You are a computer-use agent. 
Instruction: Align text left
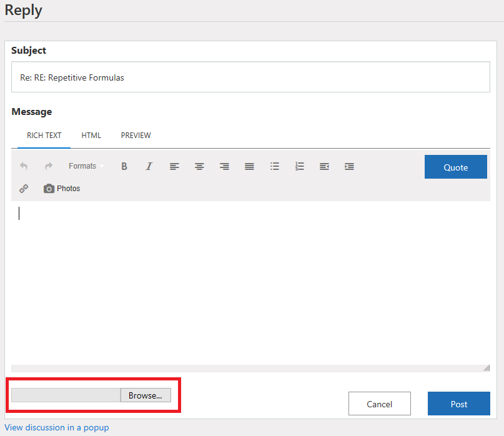click(x=174, y=166)
